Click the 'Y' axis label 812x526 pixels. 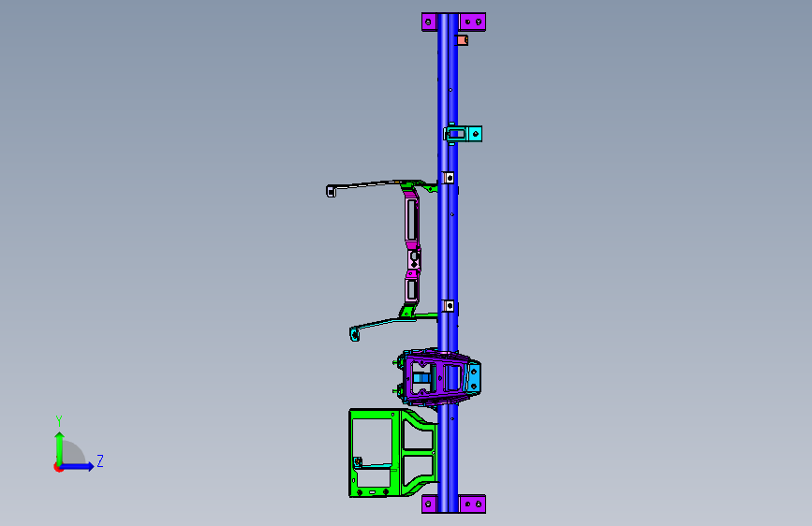tap(59, 421)
